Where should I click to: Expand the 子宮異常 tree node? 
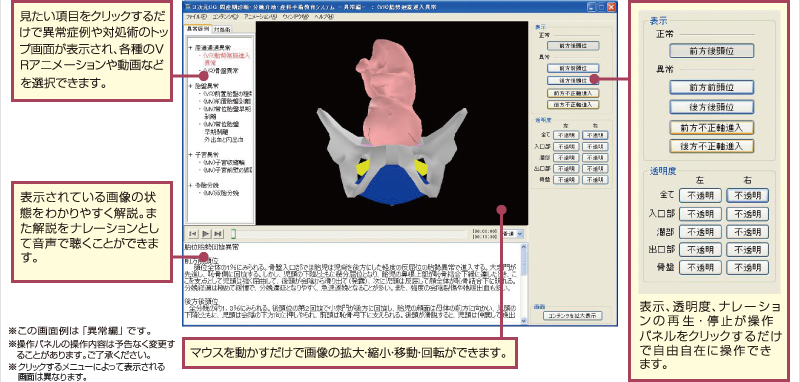pos(190,154)
